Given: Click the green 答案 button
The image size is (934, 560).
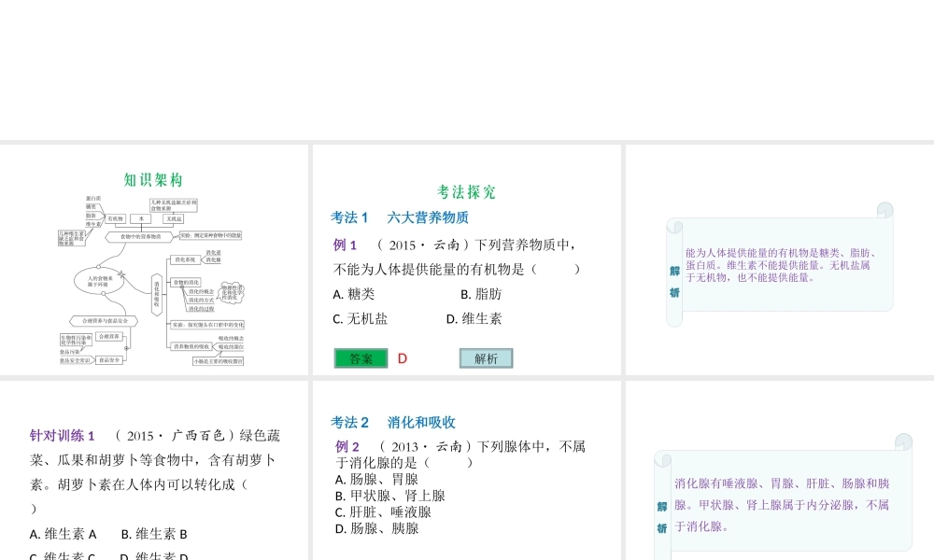Looking at the screenshot, I should [361, 358].
